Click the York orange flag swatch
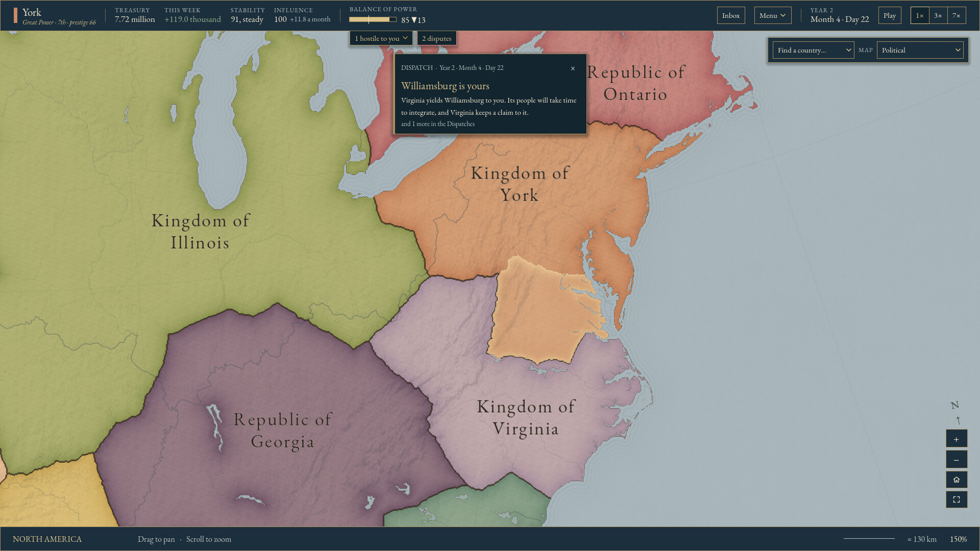The width and height of the screenshot is (980, 551). coord(15,15)
